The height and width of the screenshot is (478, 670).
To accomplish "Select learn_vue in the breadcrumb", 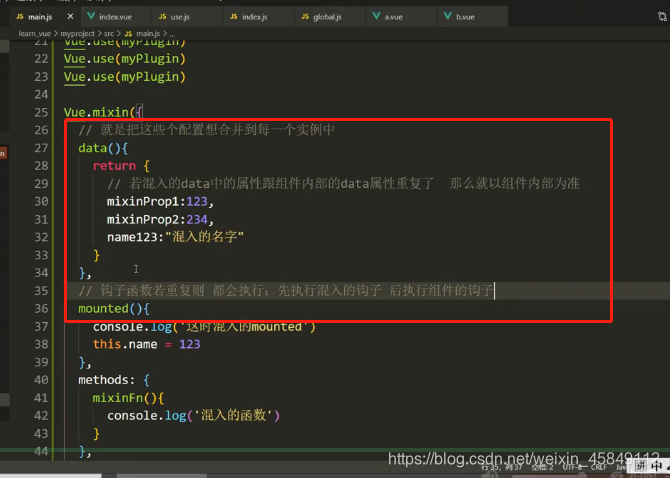I will (x=35, y=33).
